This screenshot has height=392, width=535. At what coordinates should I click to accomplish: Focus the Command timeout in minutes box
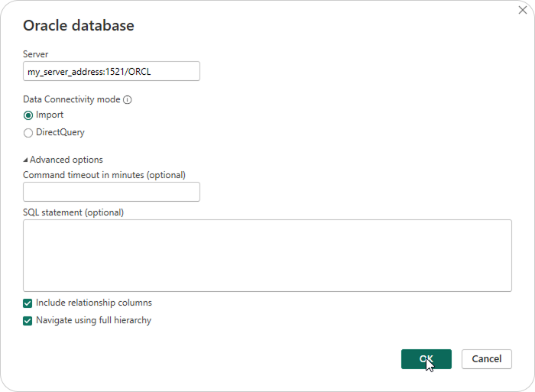click(112, 192)
